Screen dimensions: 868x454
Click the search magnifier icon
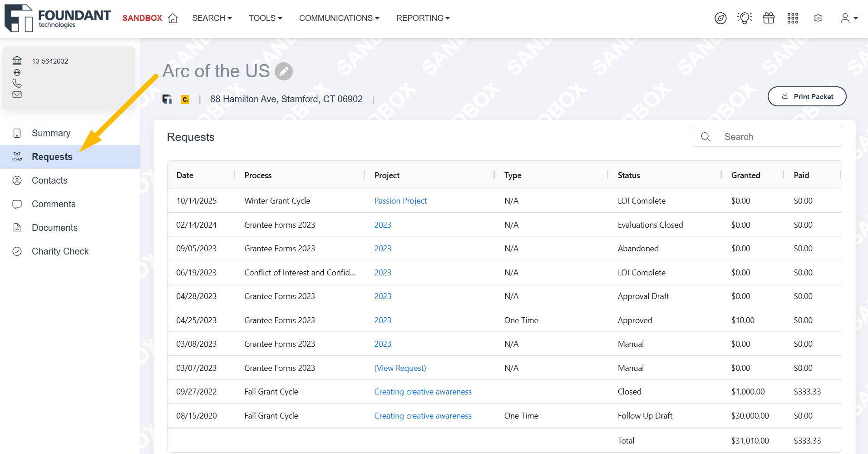pos(705,137)
